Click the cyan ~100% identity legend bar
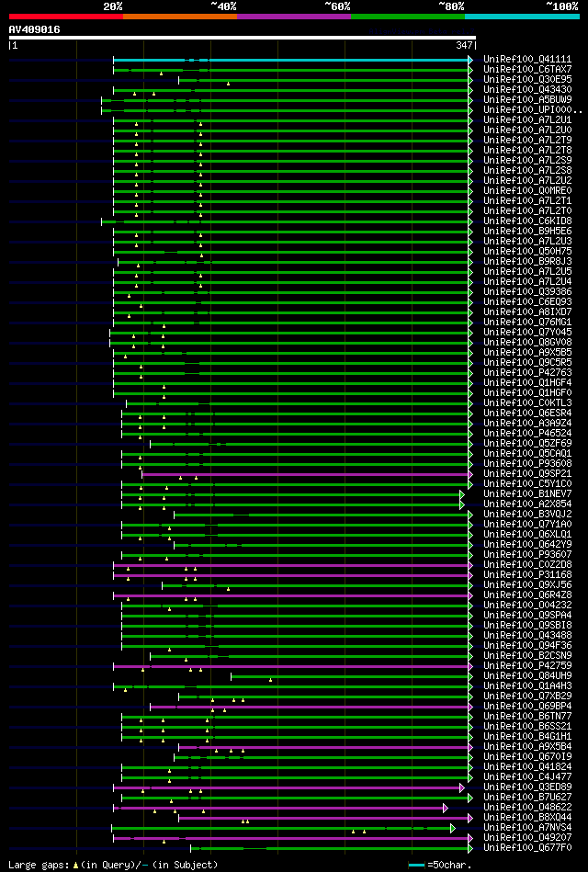588x872 pixels. (522, 17)
